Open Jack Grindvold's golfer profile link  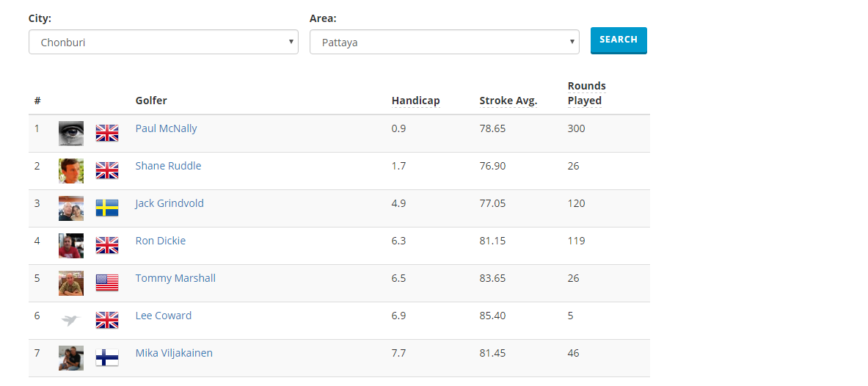tap(169, 203)
